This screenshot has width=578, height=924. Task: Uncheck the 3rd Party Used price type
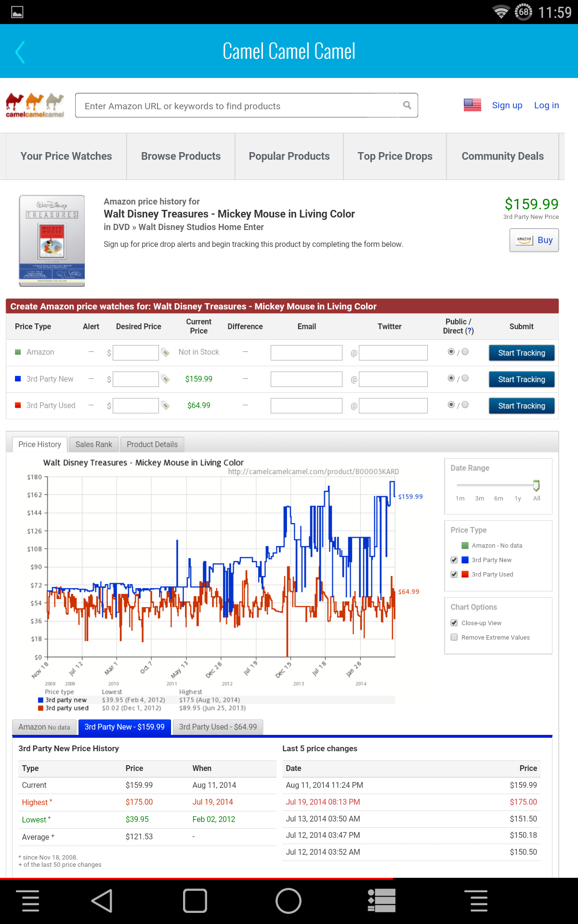pyautogui.click(x=454, y=575)
